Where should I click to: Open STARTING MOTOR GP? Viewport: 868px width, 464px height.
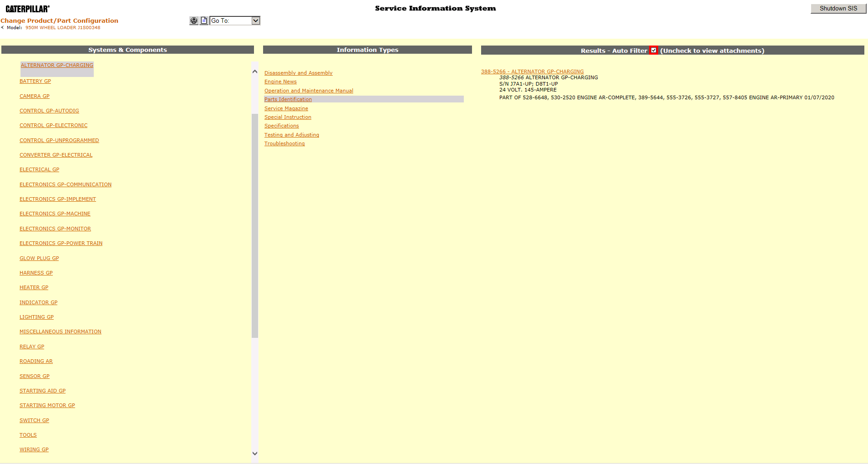point(47,405)
